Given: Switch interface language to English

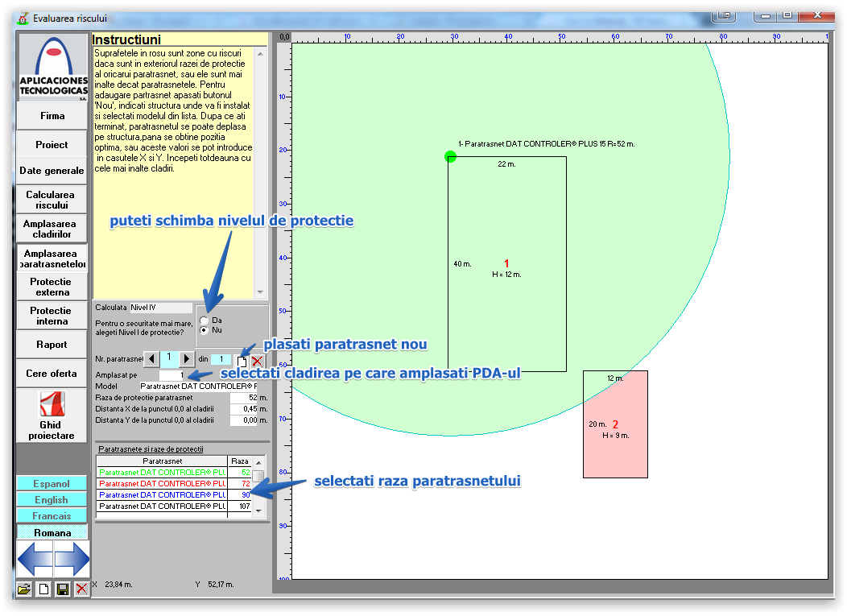Looking at the screenshot, I should (x=52, y=500).
